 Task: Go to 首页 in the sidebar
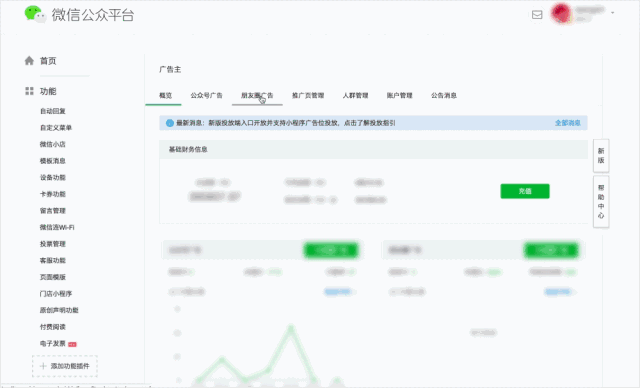coord(48,61)
